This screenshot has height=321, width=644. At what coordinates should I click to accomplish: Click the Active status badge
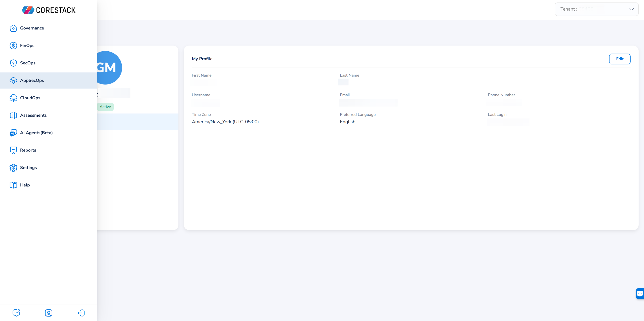click(105, 107)
